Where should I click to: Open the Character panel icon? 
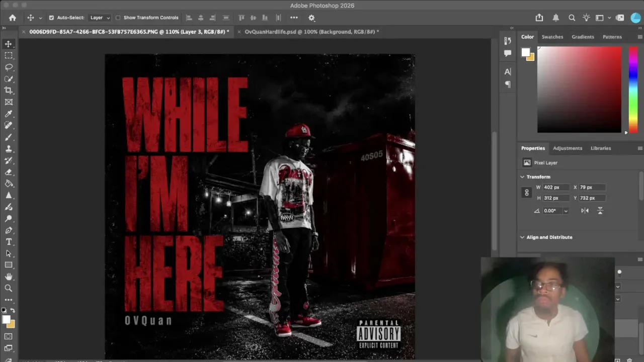(x=508, y=71)
